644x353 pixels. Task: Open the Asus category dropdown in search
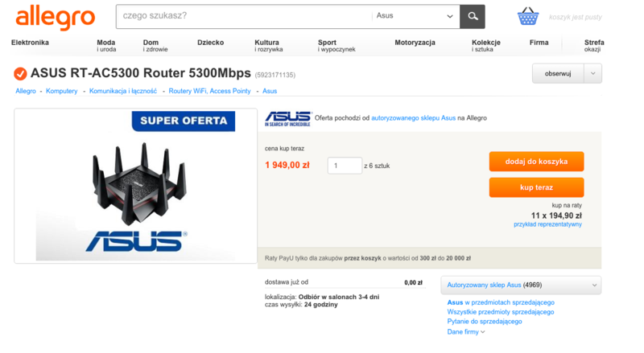(415, 16)
